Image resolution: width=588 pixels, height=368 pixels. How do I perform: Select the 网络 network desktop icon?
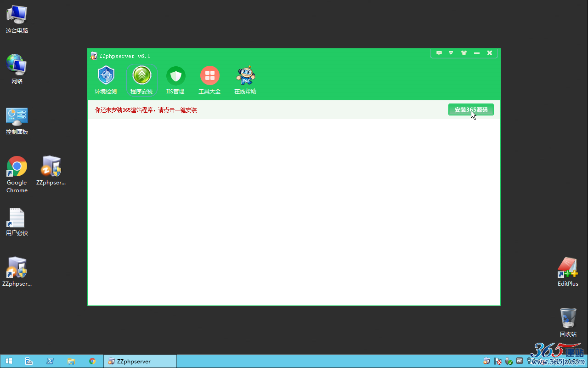[x=17, y=69]
